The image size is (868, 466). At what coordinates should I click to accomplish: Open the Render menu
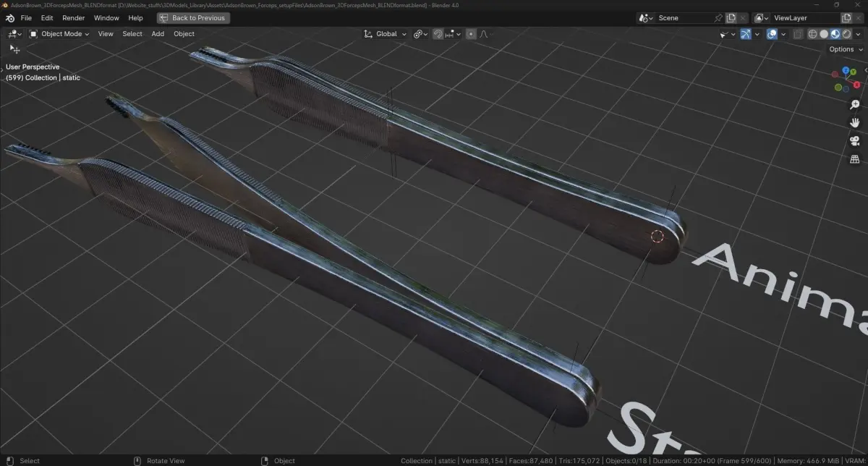(73, 17)
